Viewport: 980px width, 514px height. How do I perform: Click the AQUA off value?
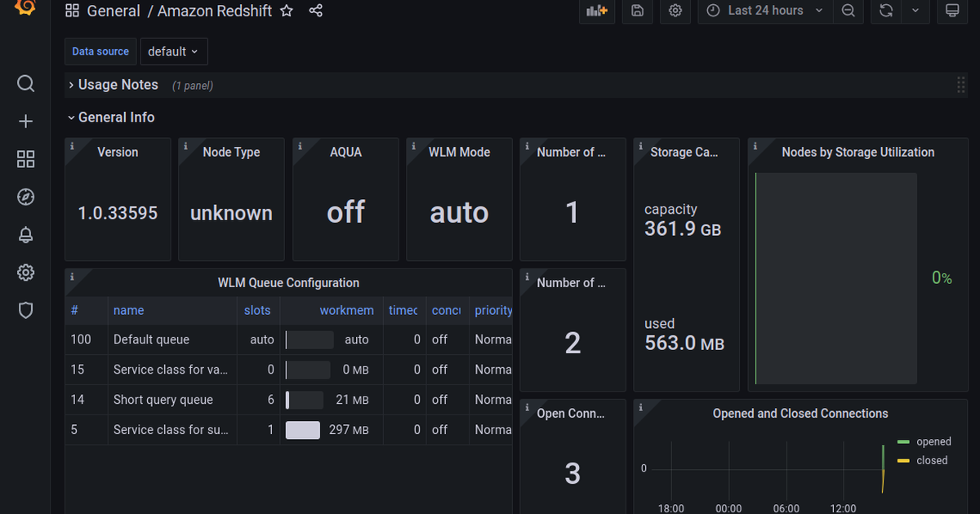click(x=345, y=212)
